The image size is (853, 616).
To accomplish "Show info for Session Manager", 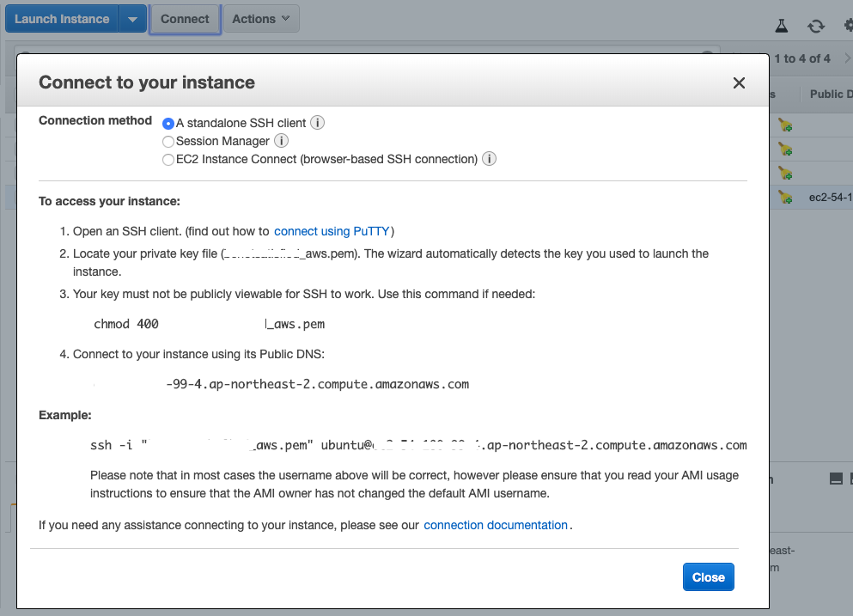I will (x=281, y=140).
